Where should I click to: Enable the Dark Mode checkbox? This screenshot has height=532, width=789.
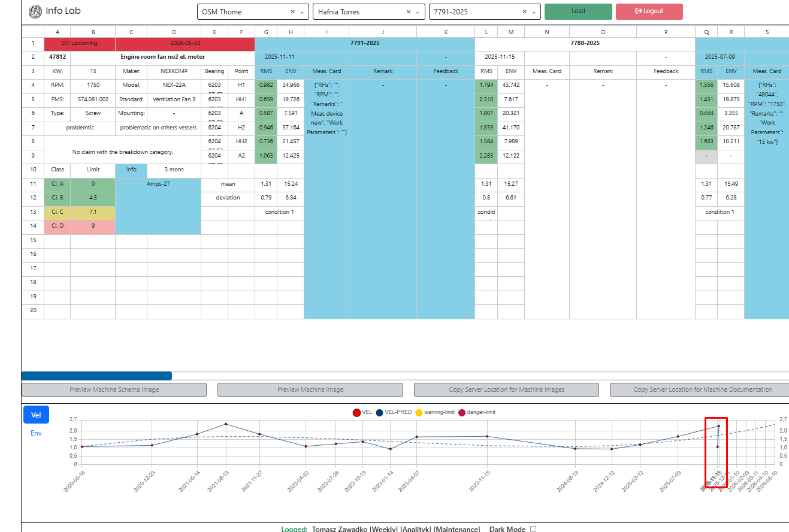(533, 528)
